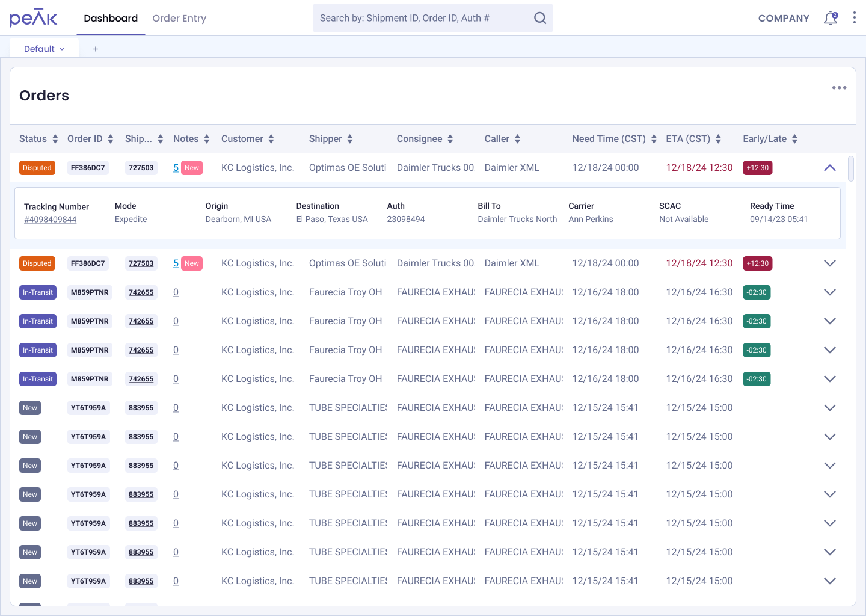Sort by Need Time (CST) arrows
This screenshot has height=616, width=866.
pyautogui.click(x=654, y=139)
